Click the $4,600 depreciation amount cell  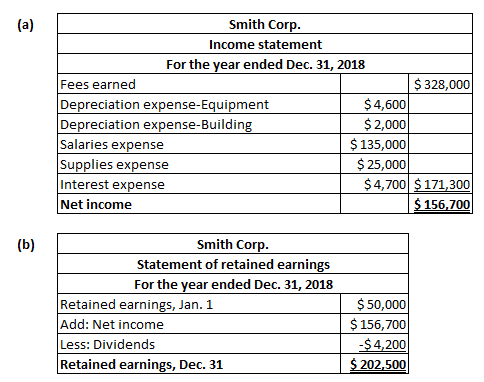coord(374,104)
